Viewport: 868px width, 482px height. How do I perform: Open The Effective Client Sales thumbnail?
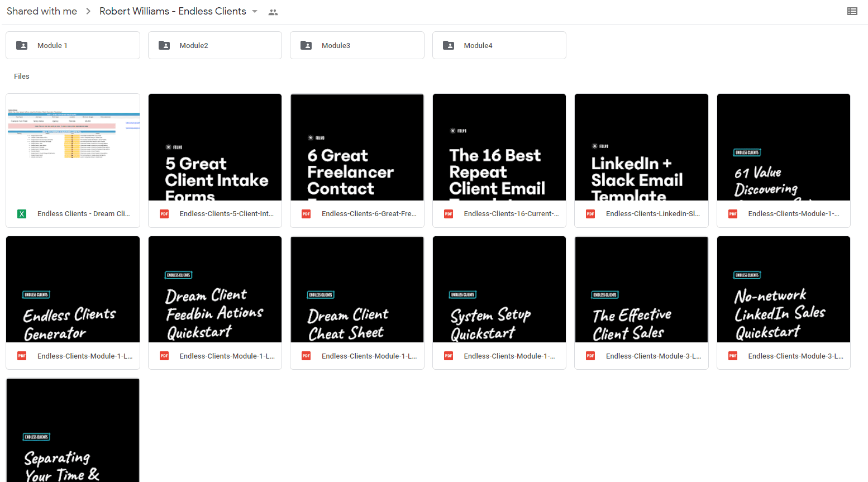(x=641, y=289)
